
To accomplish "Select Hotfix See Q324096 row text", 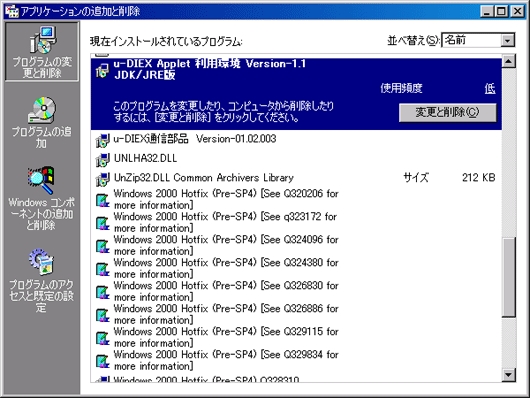I will 226,245.
